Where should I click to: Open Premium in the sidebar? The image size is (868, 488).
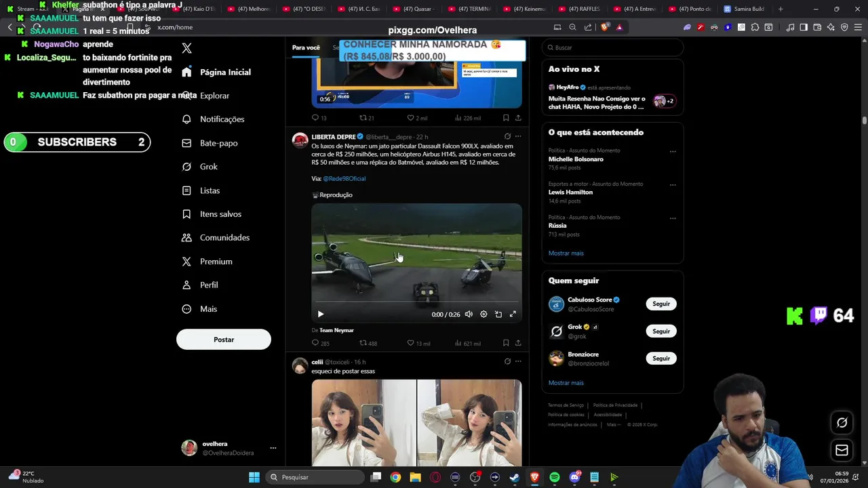coord(208,262)
